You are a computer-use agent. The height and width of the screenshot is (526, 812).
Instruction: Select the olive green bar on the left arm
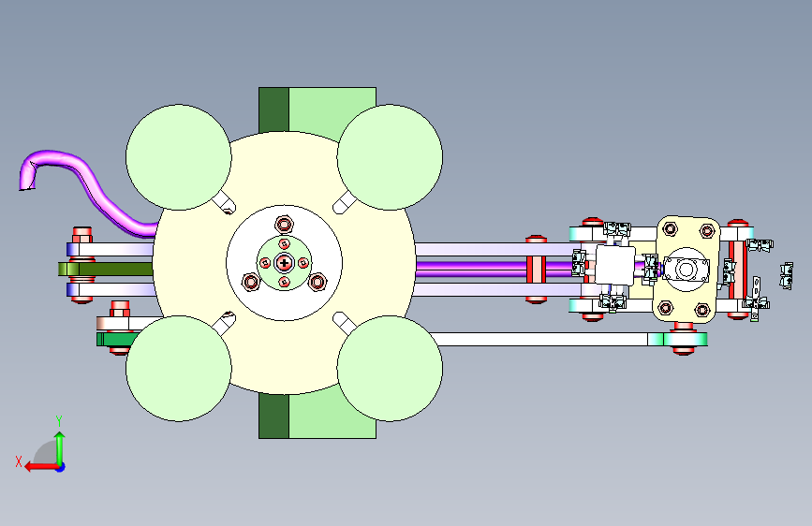pyautogui.click(x=106, y=269)
